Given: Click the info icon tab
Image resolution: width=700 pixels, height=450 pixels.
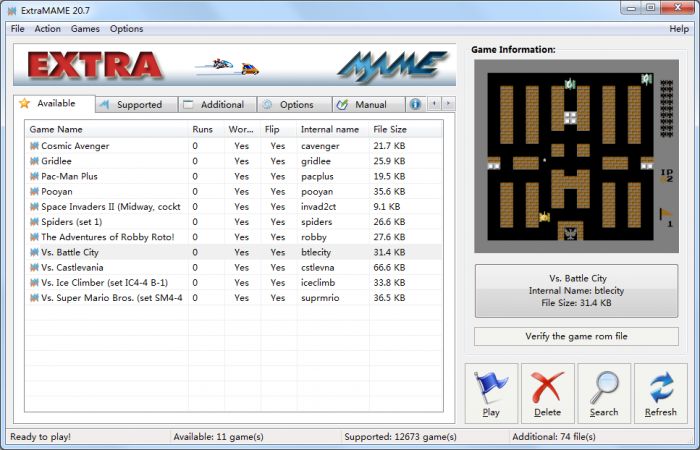Looking at the screenshot, I should pos(415,104).
